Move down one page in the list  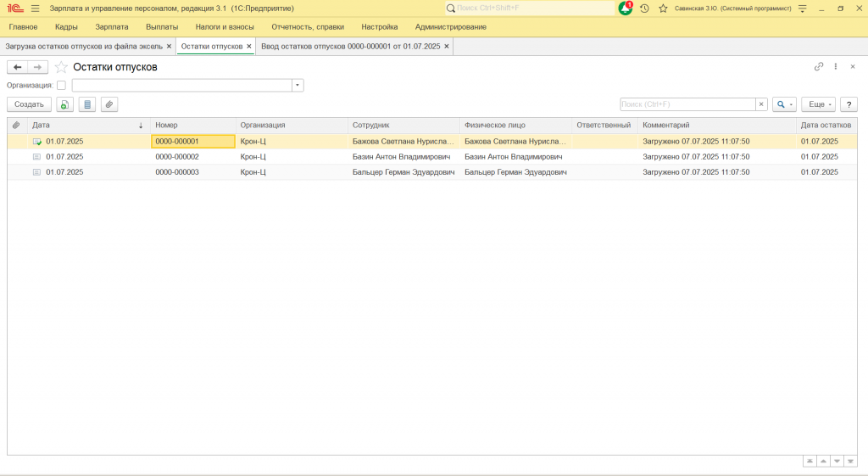point(837,461)
